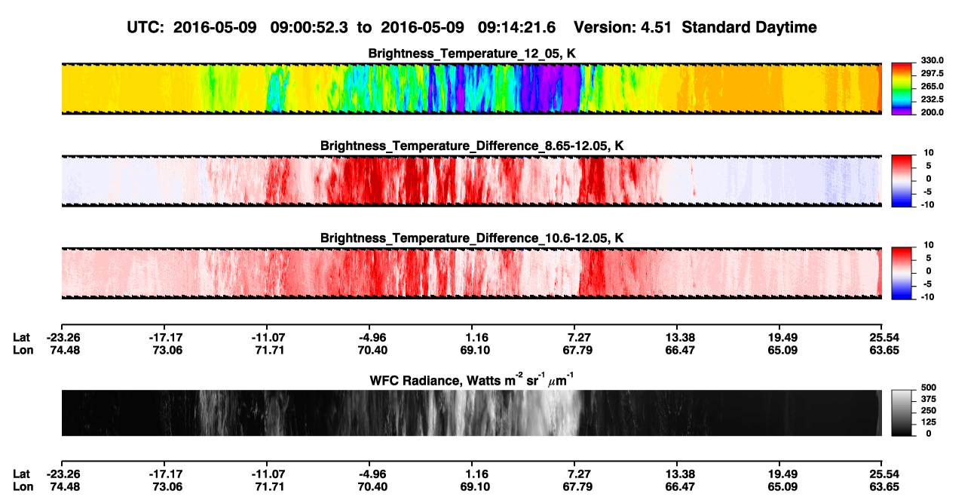Viewport: 980px width, 503px height.
Task: Select the Version: 4.51 text
Action: pyautogui.click(x=624, y=27)
